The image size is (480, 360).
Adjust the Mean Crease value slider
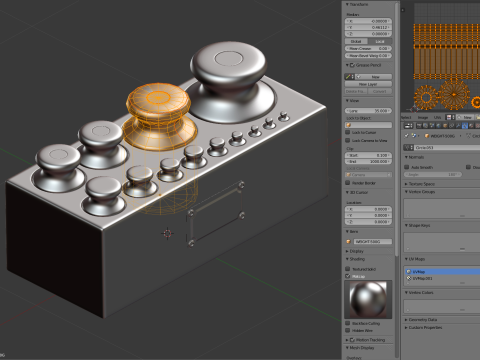(368, 48)
